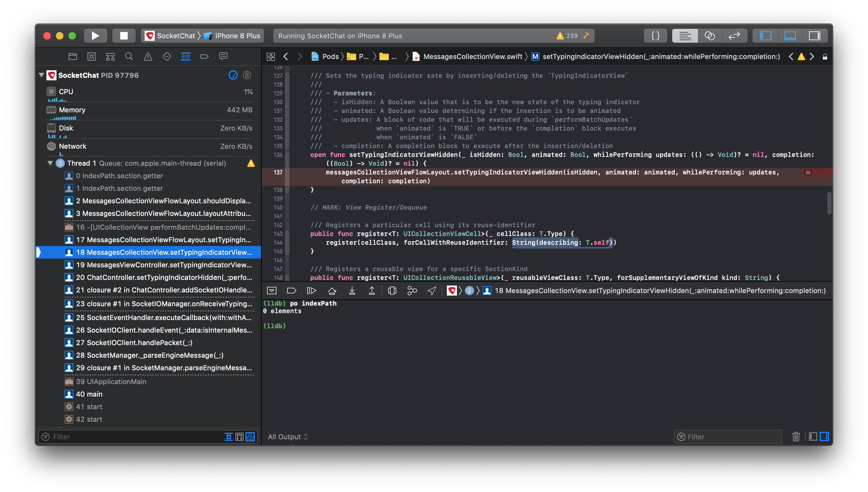This screenshot has height=492, width=868.
Task: Toggle the Debug area visibility
Action: pyautogui.click(x=790, y=36)
